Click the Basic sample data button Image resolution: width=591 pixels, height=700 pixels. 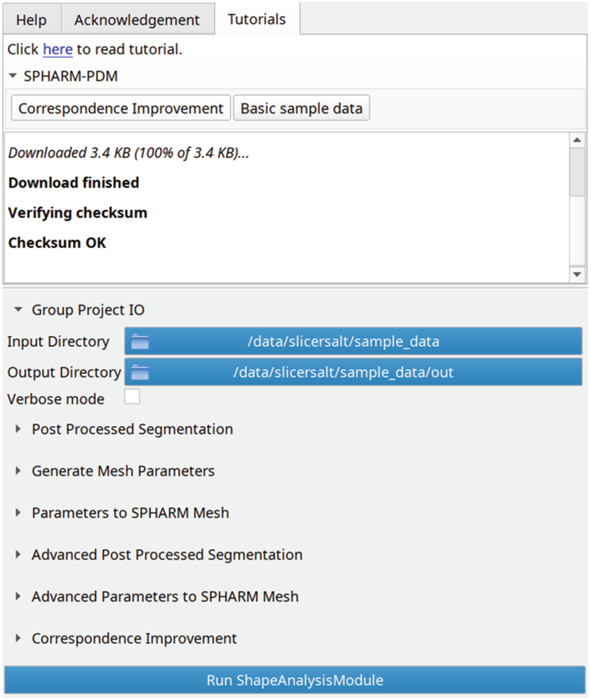point(302,108)
